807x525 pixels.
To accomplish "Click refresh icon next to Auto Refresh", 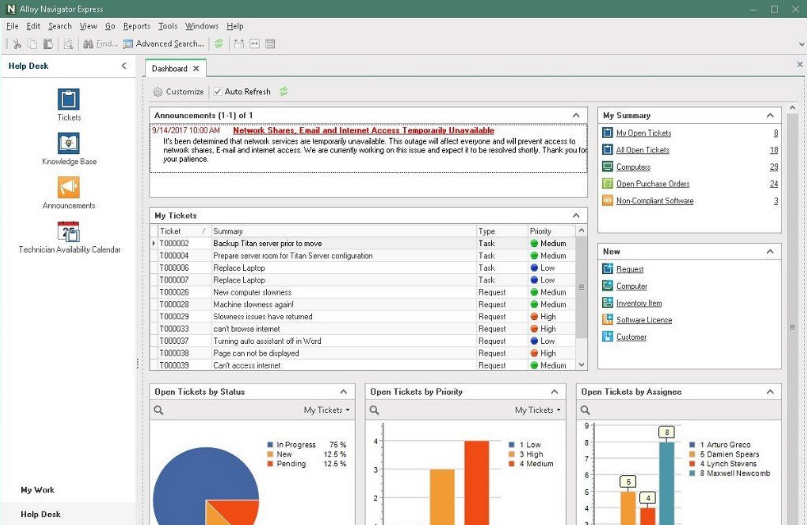I will tap(284, 92).
